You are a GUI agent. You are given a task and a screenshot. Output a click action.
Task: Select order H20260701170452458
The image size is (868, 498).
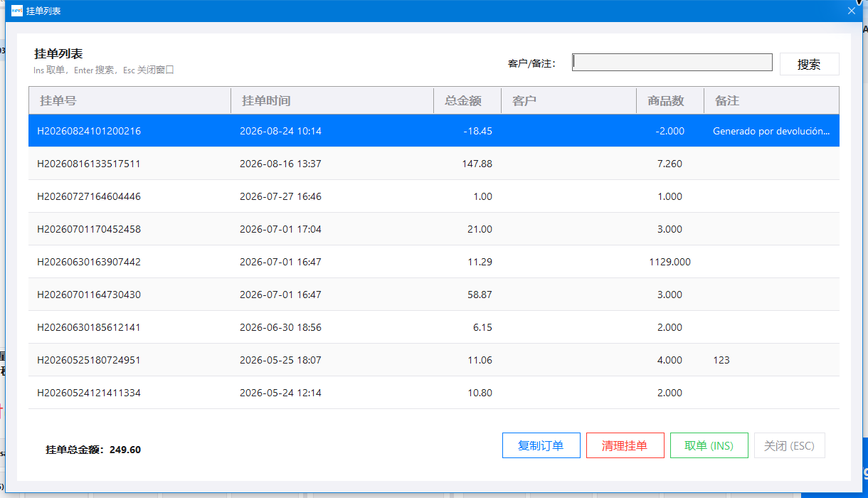tap(434, 229)
